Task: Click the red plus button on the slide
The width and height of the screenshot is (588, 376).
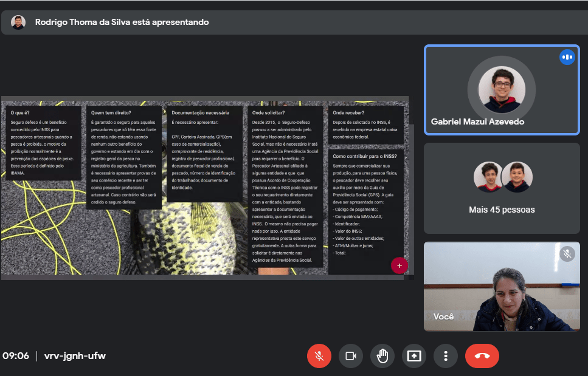Action: [x=399, y=265]
